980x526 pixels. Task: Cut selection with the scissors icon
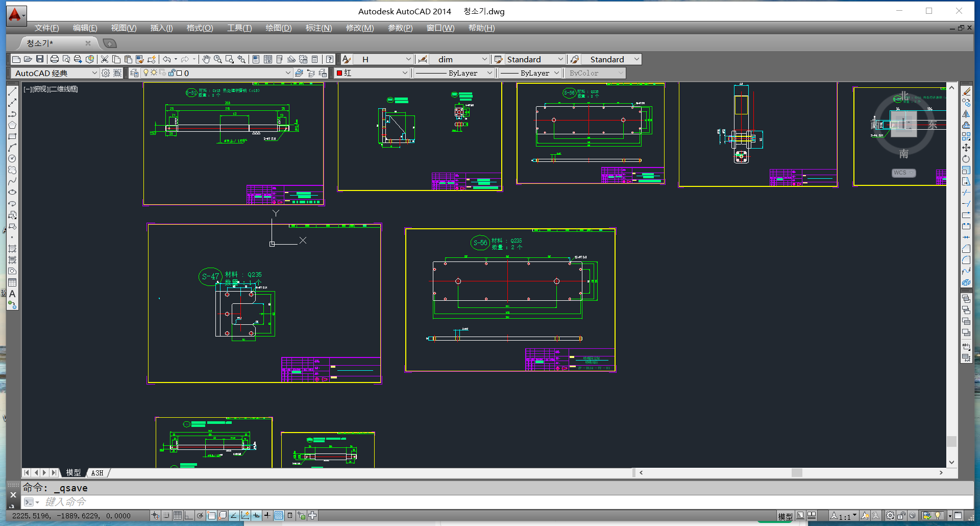pos(105,59)
